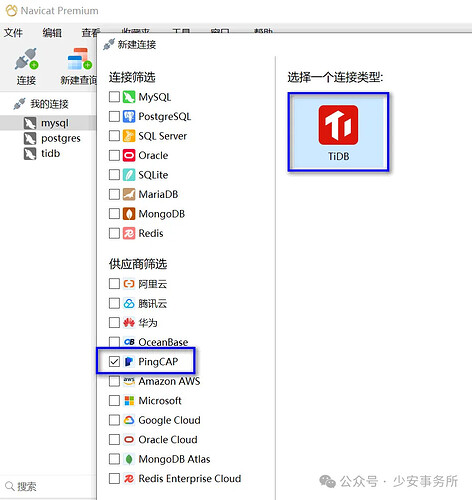Select the postgres connection in the tree

tap(52, 138)
